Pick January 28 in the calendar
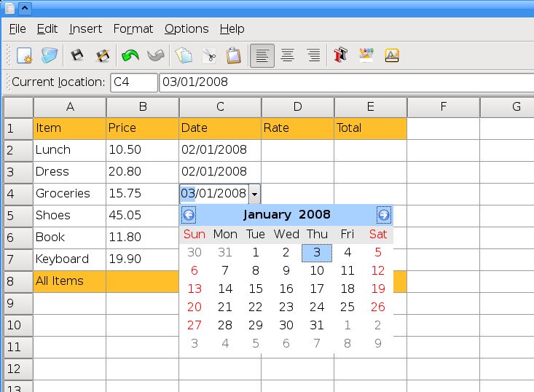Viewport: 534px width, 392px height. click(225, 325)
